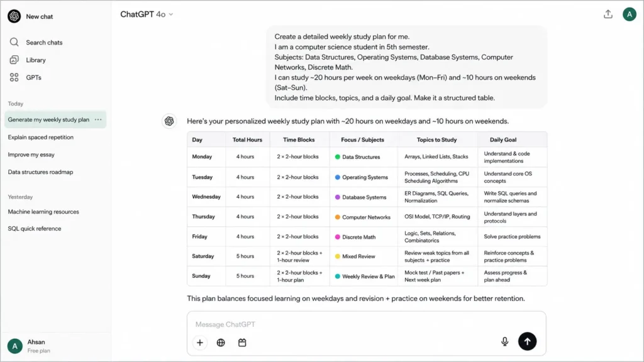
Task: Start a New chat
Action: tap(40, 16)
